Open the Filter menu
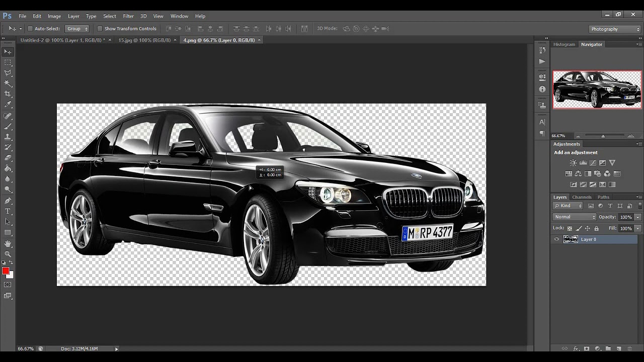The image size is (644, 362). pos(128,16)
